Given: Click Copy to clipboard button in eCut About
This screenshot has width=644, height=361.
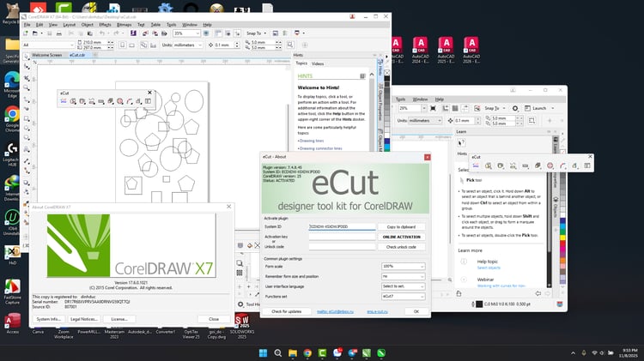Looking at the screenshot, I should pyautogui.click(x=401, y=227).
